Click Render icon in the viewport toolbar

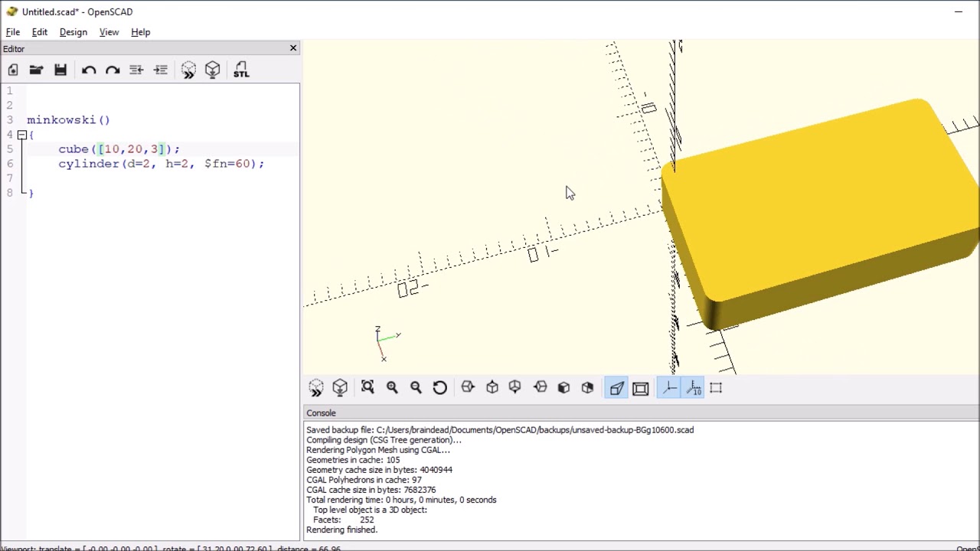340,388
